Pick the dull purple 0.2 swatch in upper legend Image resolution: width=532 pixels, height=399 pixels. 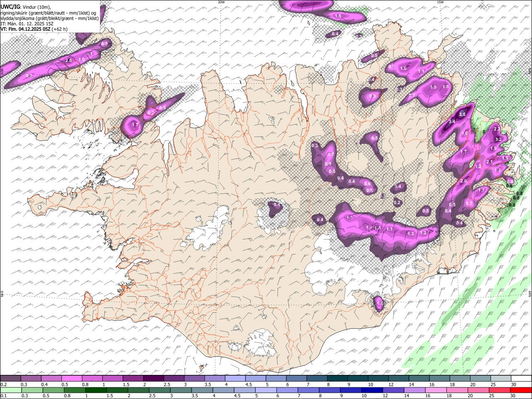(x=10, y=378)
